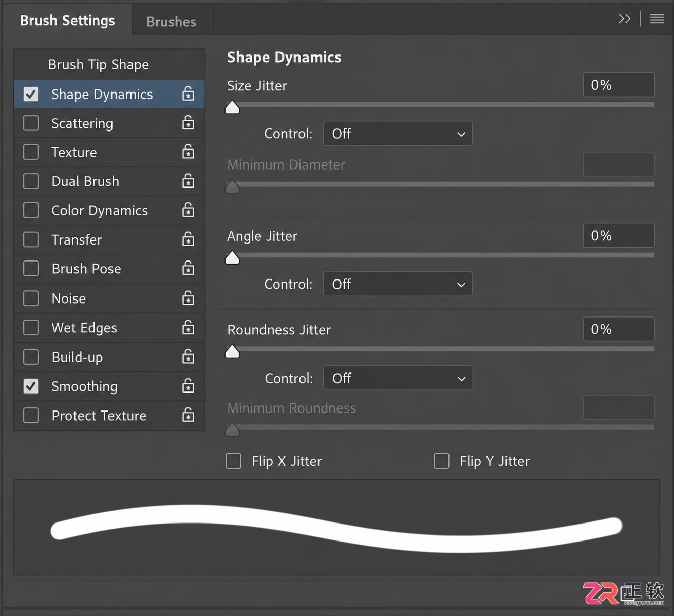
Task: Click the Angle Jitter slider handle
Action: click(x=232, y=257)
